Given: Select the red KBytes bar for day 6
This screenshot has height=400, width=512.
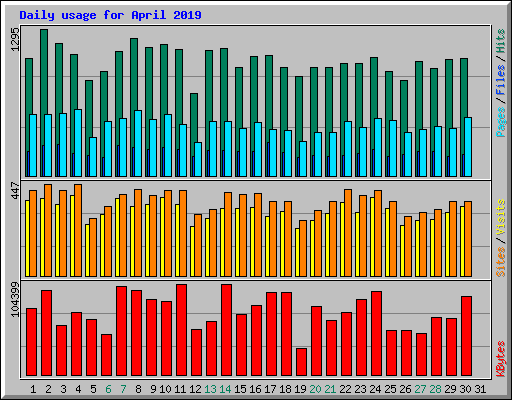Looking at the screenshot, I should pyautogui.click(x=106, y=355).
